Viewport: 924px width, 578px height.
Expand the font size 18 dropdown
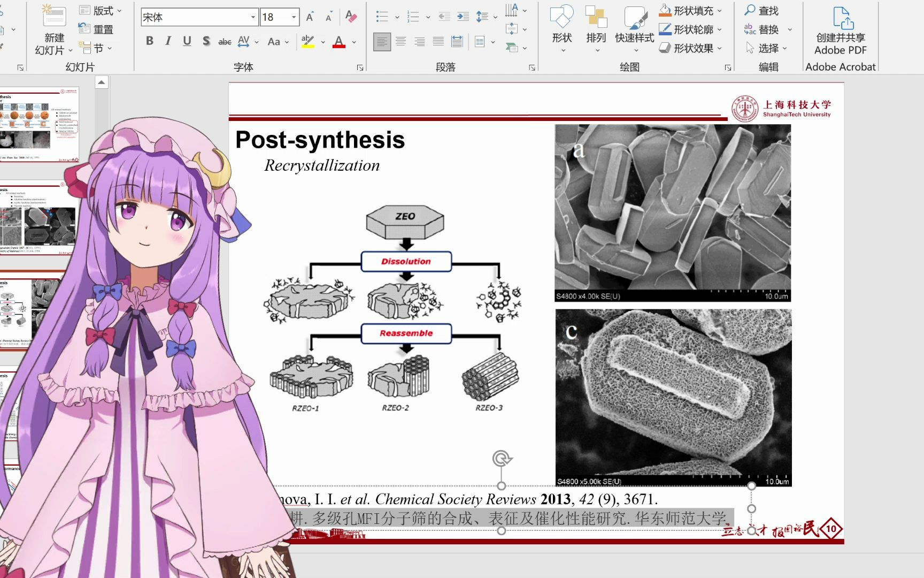294,17
